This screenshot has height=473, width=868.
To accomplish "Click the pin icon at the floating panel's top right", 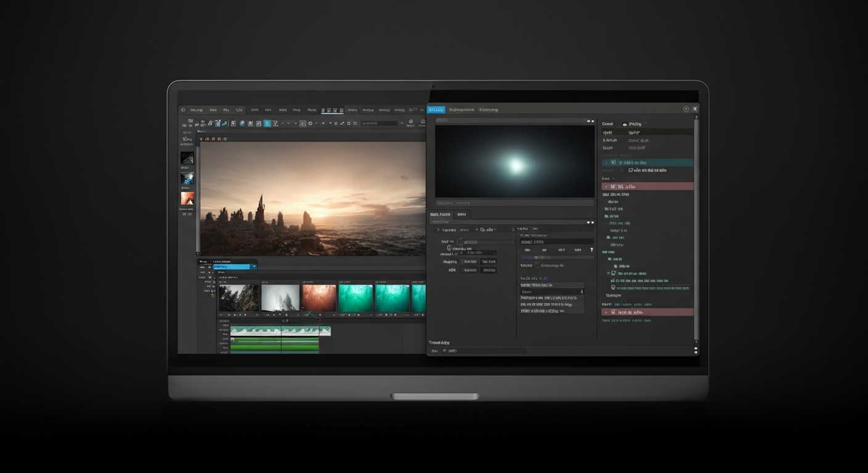I will coord(695,109).
